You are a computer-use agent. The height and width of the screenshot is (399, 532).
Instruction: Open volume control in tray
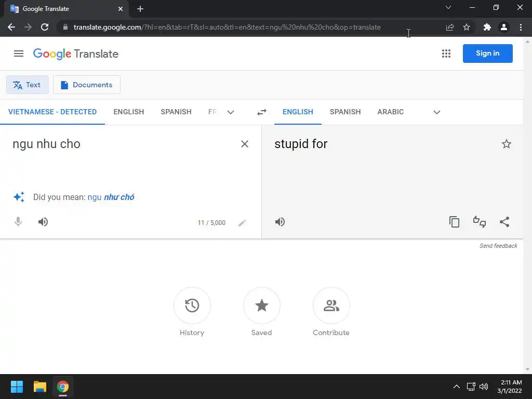pyautogui.click(x=484, y=387)
